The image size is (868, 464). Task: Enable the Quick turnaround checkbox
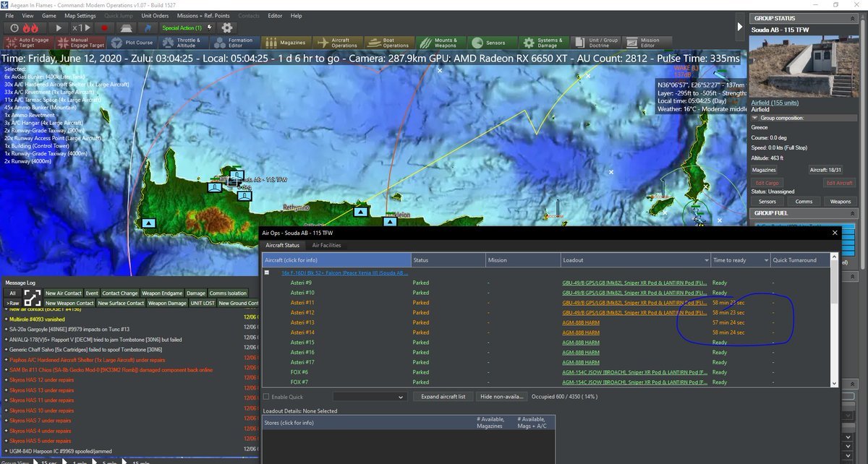(266, 397)
